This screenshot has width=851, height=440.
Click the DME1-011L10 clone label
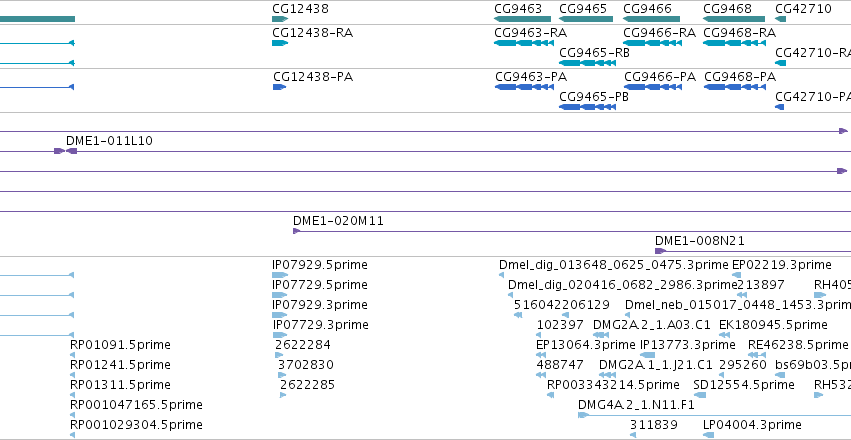coord(109,141)
